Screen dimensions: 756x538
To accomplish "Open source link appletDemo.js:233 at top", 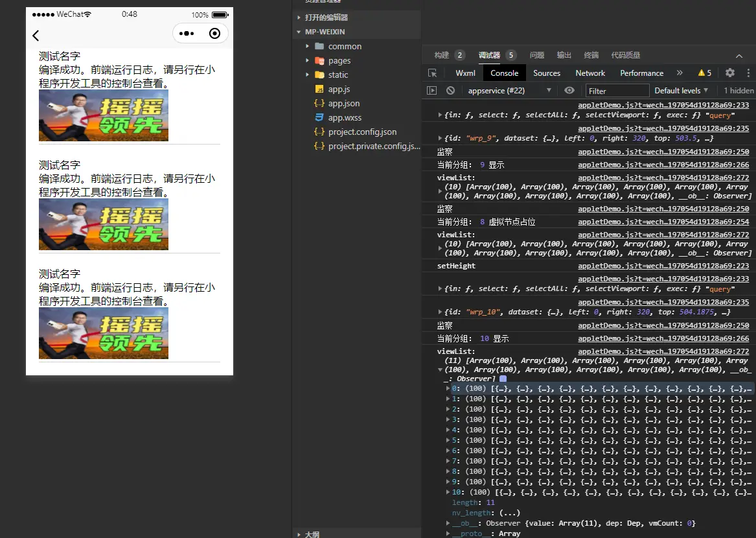I will (x=663, y=105).
